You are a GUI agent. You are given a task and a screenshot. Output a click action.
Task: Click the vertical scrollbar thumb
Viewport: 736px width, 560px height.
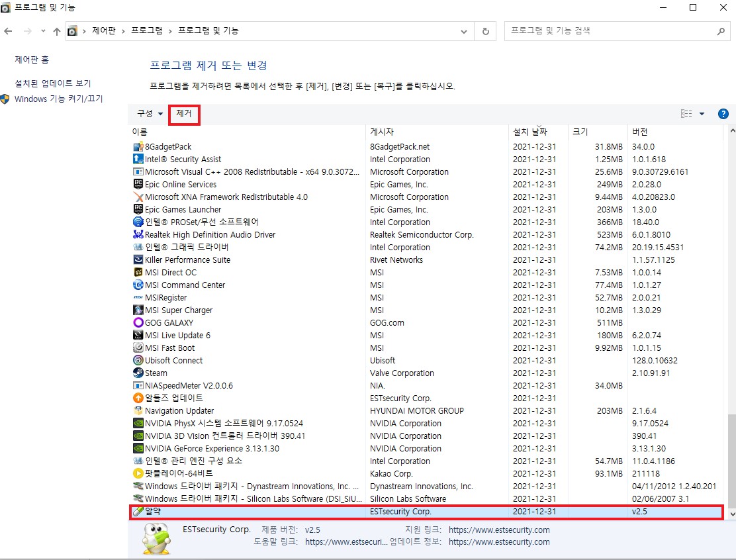click(731, 461)
